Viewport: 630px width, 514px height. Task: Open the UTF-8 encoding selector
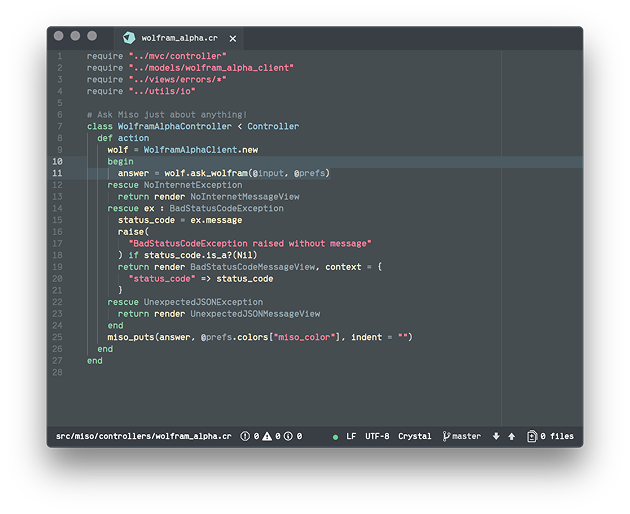[377, 436]
